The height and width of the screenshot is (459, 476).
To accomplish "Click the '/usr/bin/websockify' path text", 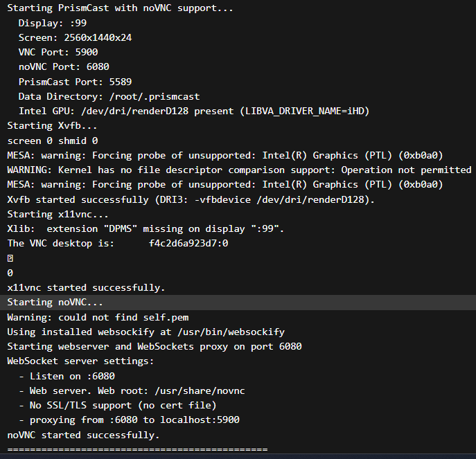I will [x=231, y=332].
